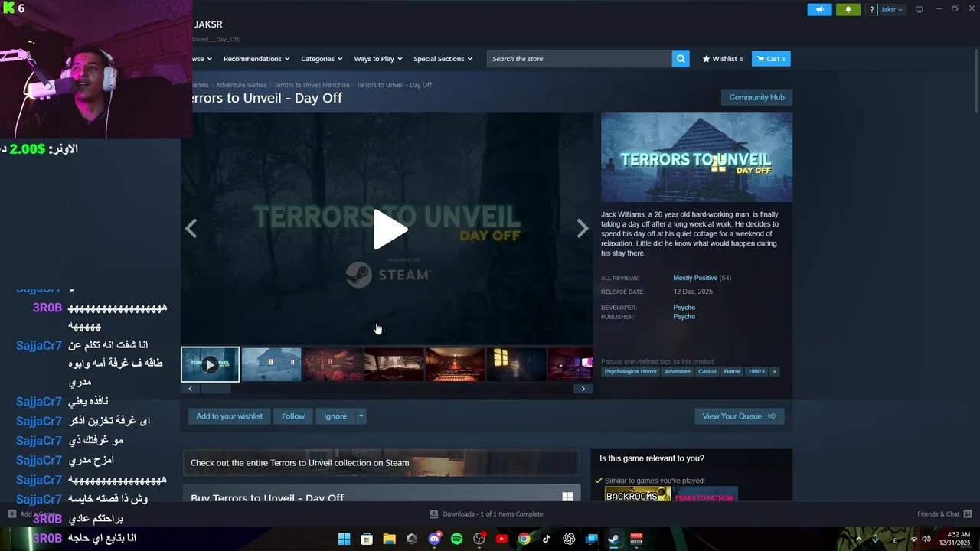Open the Jaksr account dropdown
This screenshot has height=551, width=980.
[891, 10]
